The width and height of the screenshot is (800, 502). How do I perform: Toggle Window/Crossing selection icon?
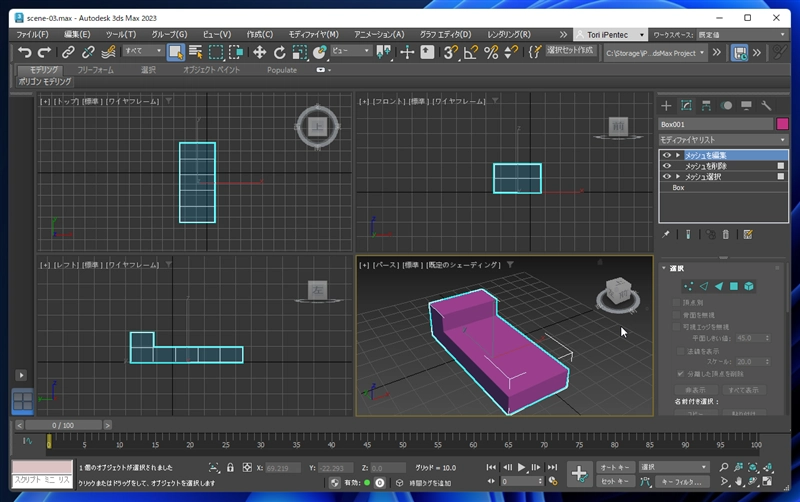tap(236, 52)
